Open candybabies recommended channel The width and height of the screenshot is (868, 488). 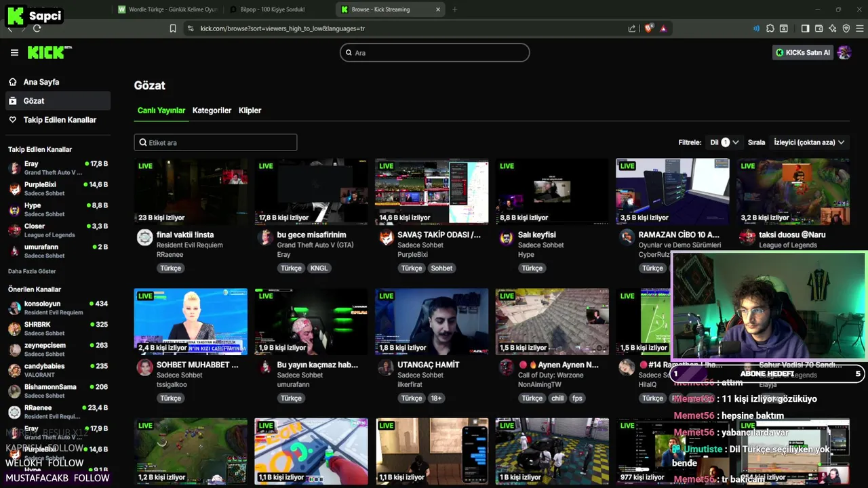coord(58,371)
